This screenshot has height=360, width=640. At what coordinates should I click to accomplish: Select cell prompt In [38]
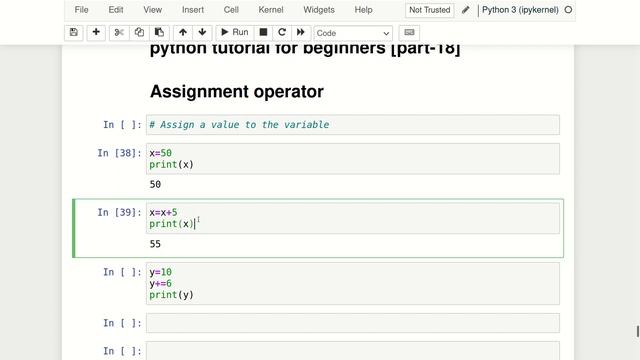tap(119, 153)
